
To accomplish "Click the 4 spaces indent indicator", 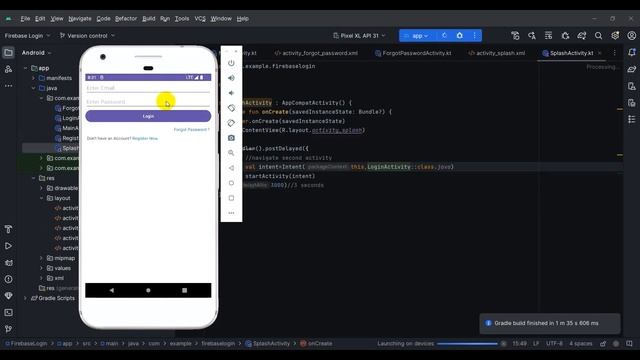I will click(x=580, y=344).
